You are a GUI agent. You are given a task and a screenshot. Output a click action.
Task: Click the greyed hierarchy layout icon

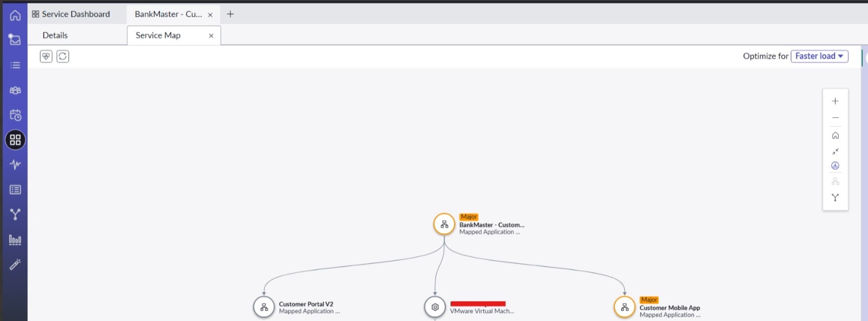click(835, 181)
